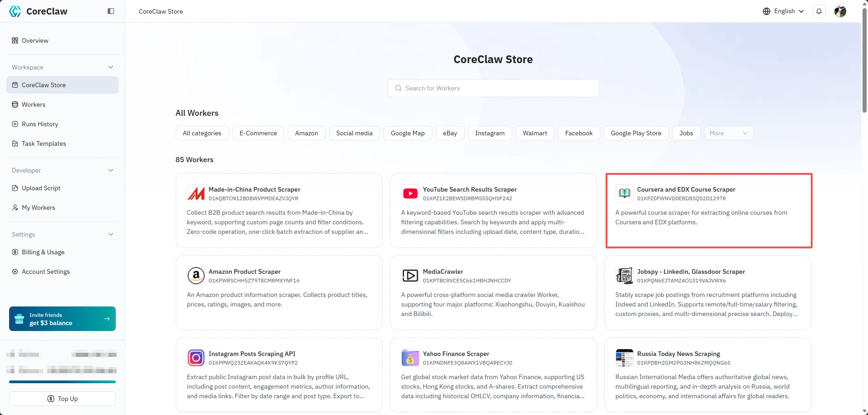Filter by Instagram category
The image size is (868, 415).
(490, 133)
